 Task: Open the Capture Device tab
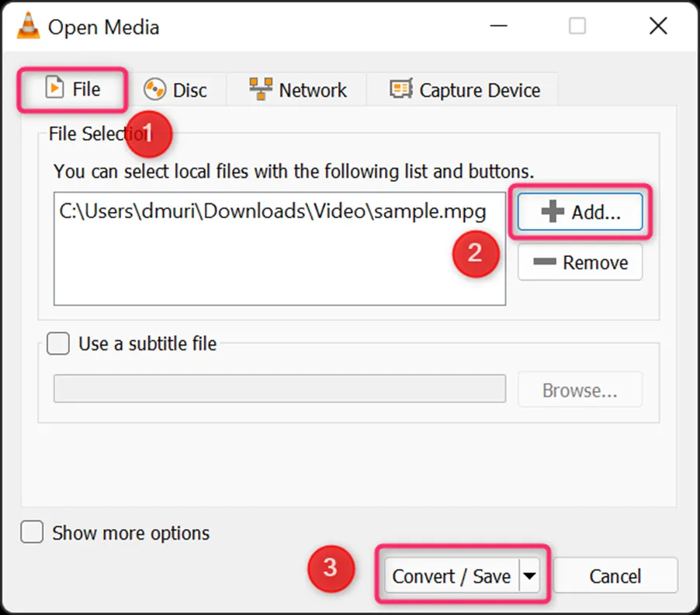(464, 90)
